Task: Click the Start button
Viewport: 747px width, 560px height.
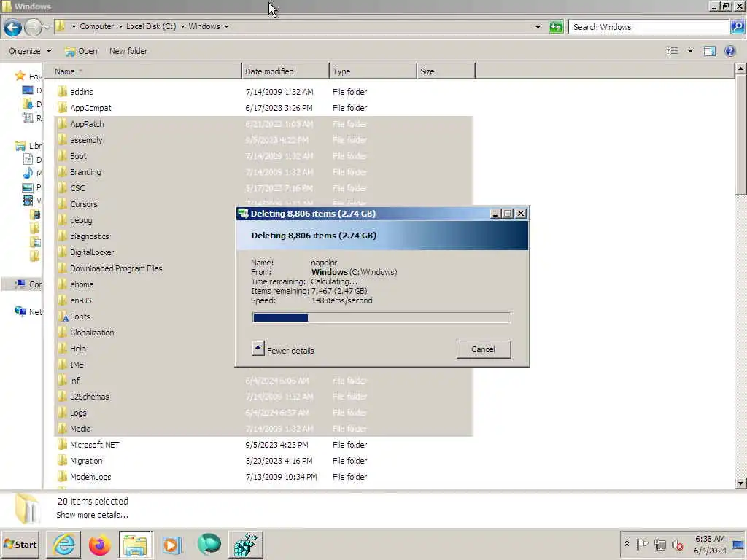Action: coord(20,544)
